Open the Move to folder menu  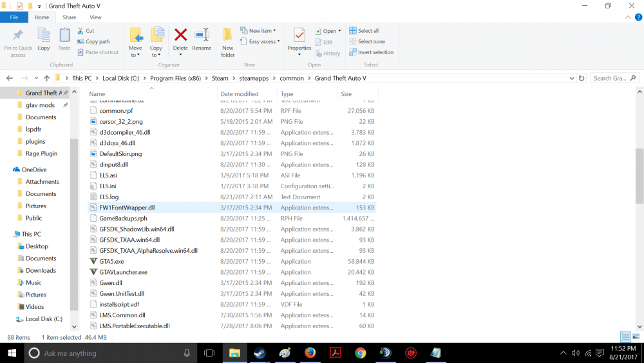coord(135,43)
